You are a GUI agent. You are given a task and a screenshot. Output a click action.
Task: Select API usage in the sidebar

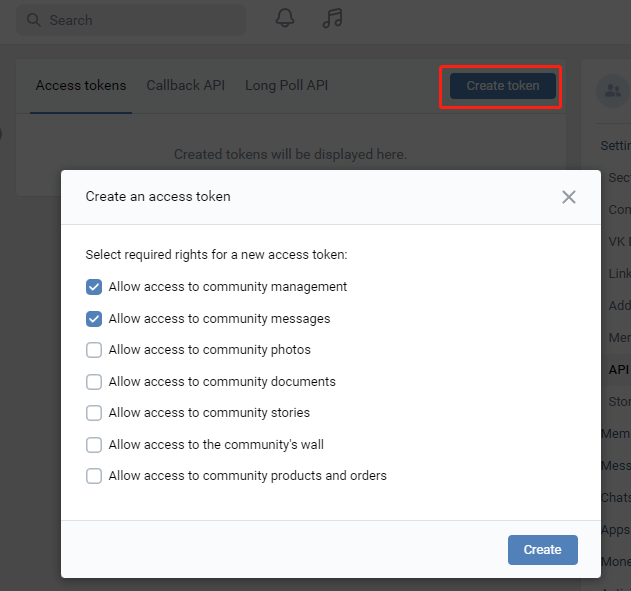619,369
